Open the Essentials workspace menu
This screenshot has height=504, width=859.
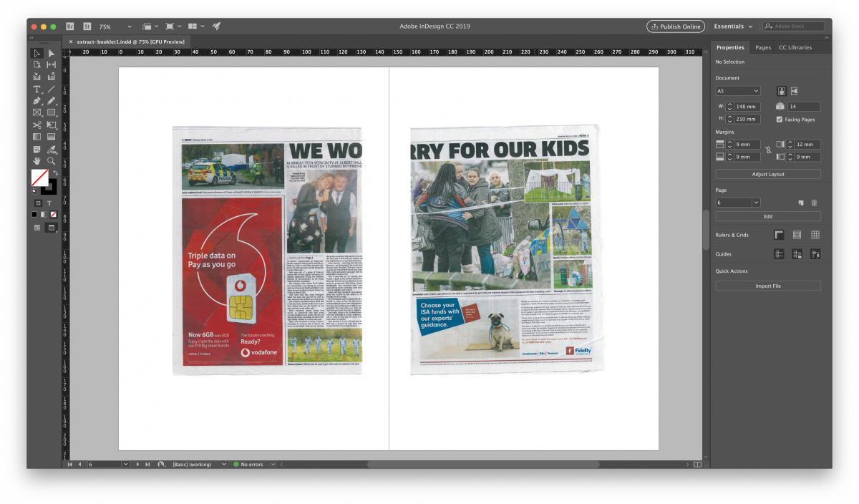(x=733, y=26)
